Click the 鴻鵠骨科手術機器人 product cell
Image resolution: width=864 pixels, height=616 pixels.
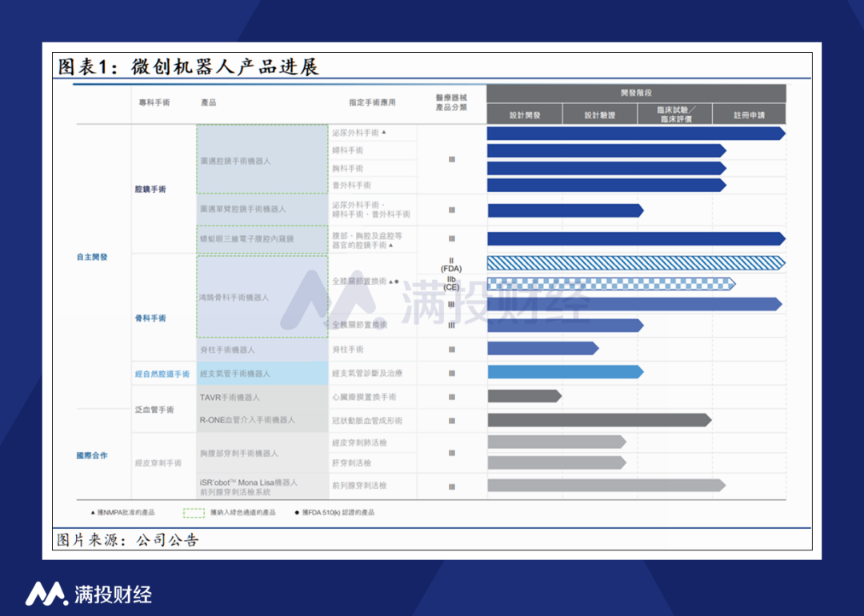262,297
